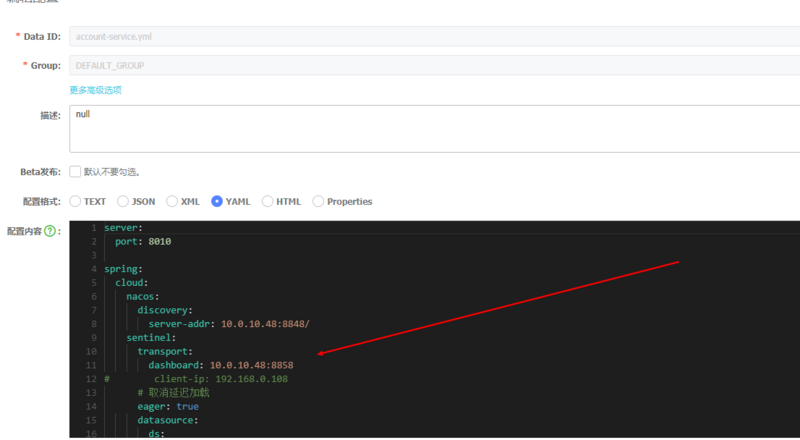Click the 'port: 8010' line in editor
800x440 pixels.
pos(143,241)
